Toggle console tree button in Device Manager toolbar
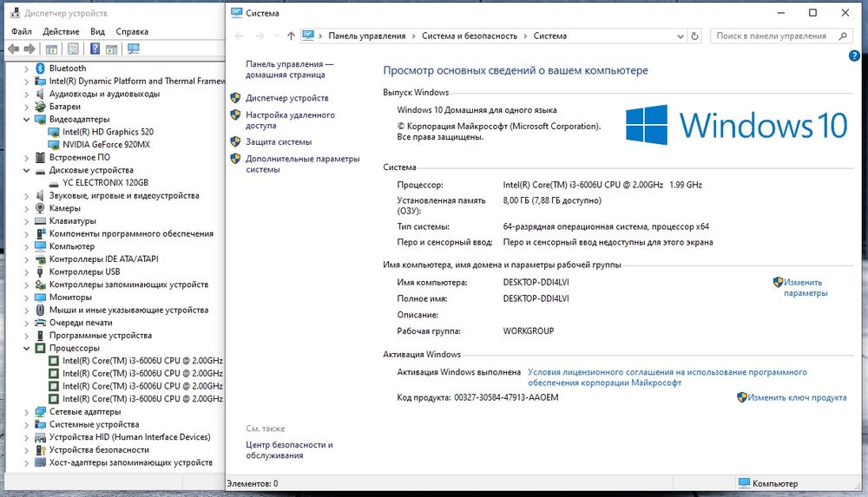This screenshot has width=868, height=497. tap(51, 49)
